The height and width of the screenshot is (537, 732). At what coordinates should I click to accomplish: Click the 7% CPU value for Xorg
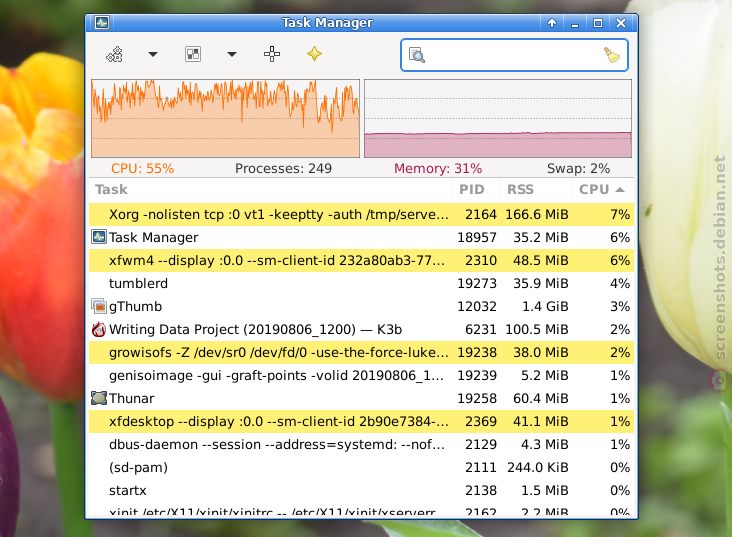[620, 214]
